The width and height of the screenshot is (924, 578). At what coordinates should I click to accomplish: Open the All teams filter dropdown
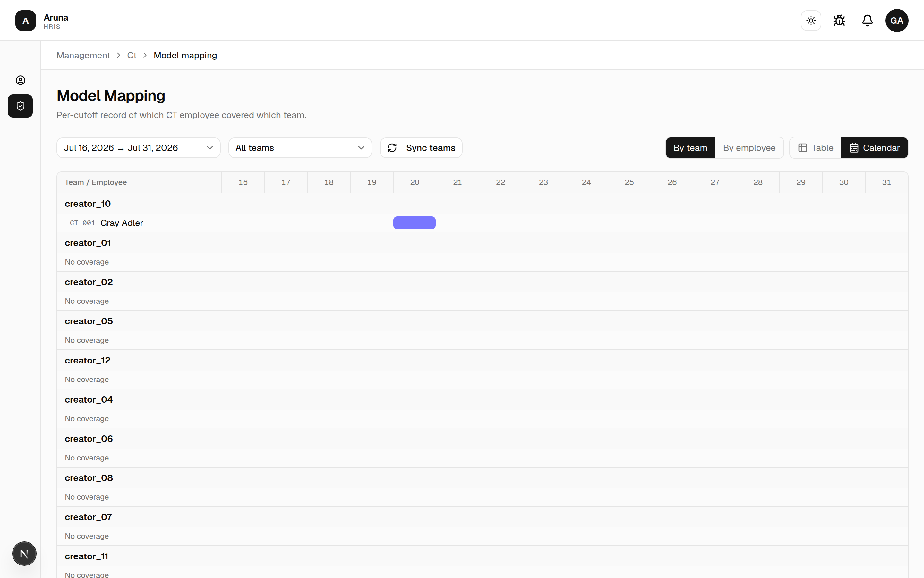coord(300,148)
